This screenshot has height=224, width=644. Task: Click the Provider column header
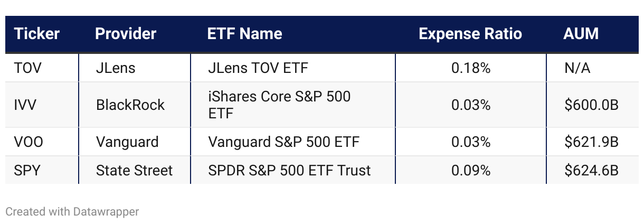(x=126, y=34)
